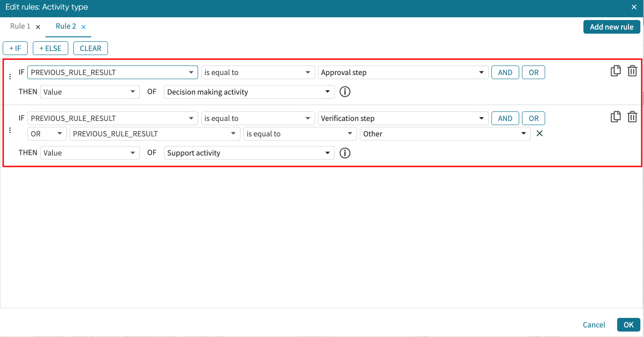The width and height of the screenshot is (644, 337).
Task: Click info icon next to Support activity
Action: [345, 153]
